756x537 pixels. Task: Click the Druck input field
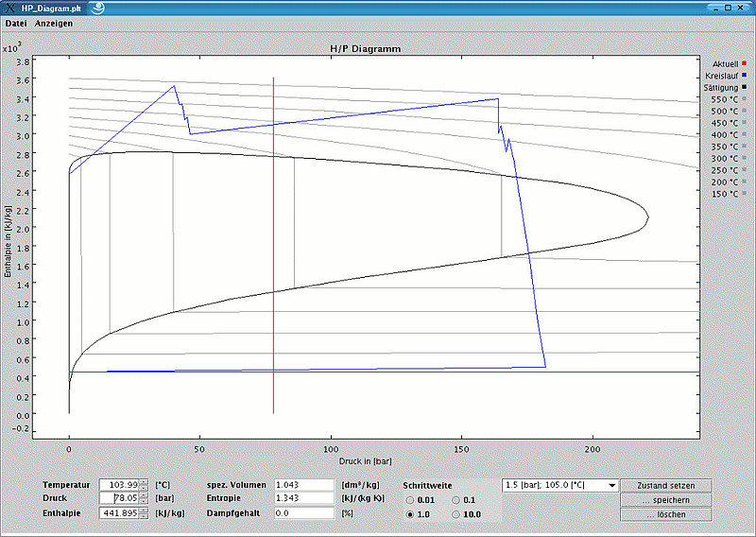pos(119,498)
